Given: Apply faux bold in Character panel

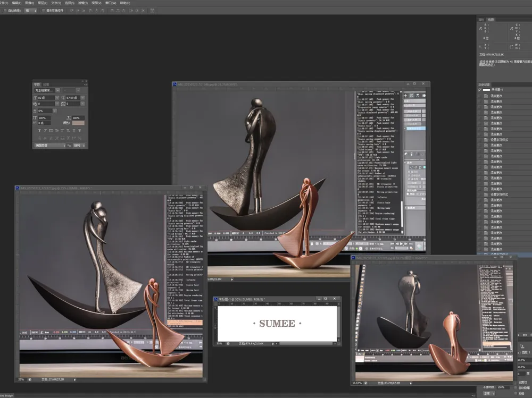Looking at the screenshot, I should click(40, 131).
